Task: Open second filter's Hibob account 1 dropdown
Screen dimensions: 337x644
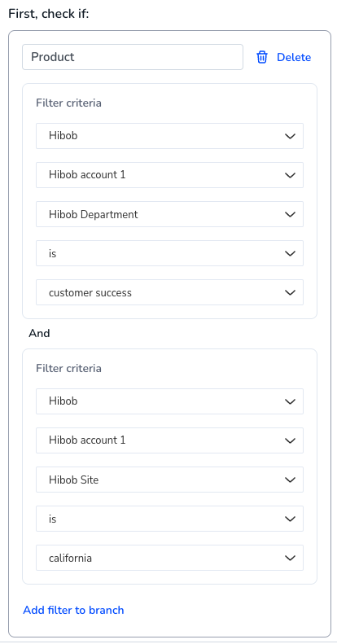Action: [169, 440]
